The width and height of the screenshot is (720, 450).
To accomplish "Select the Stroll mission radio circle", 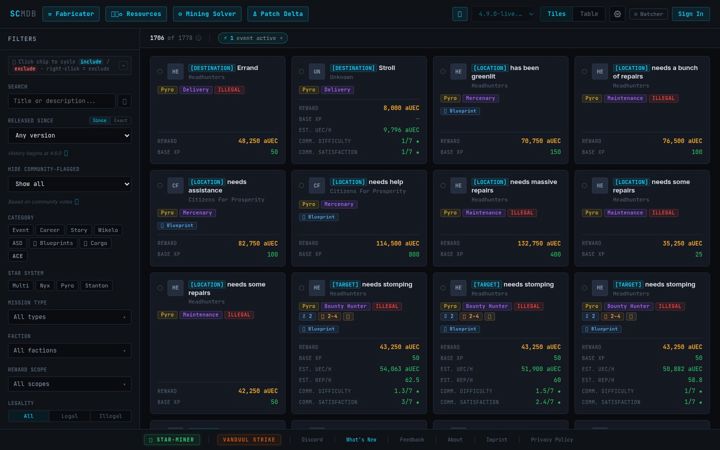I will click(301, 71).
